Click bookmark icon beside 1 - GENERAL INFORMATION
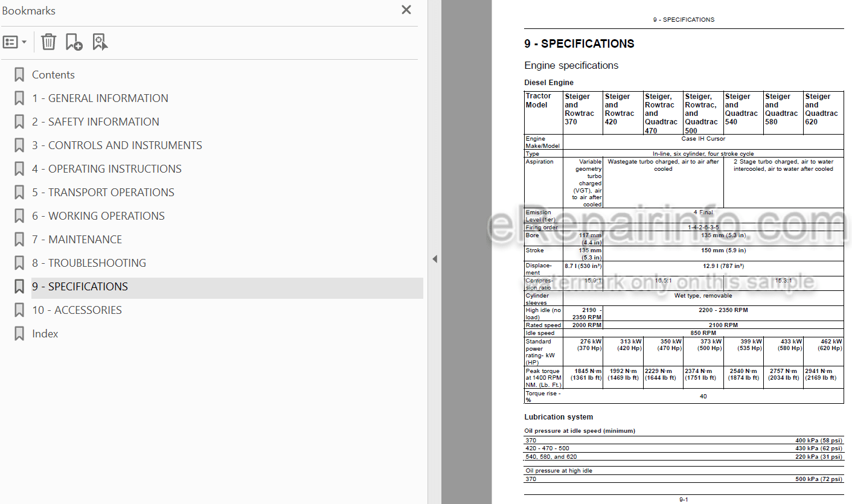 click(x=19, y=98)
